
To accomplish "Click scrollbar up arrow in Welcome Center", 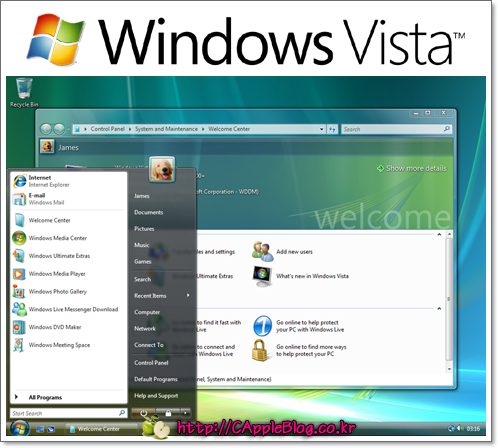I will coord(449,234).
